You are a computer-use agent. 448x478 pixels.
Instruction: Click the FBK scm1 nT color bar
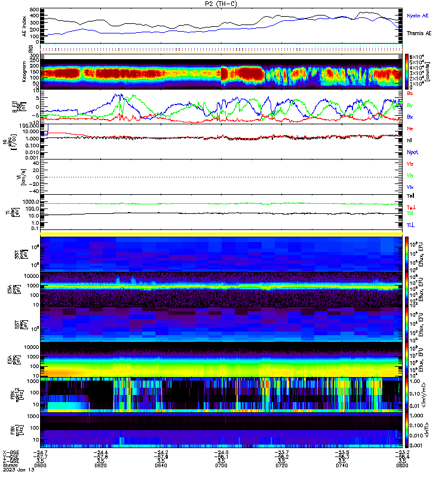[x=407, y=430]
